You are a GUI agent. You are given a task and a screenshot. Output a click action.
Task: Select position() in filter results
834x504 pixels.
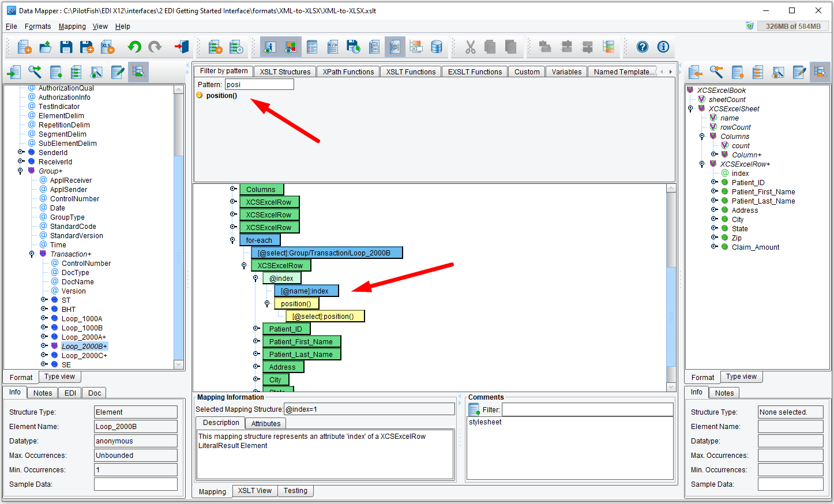[x=221, y=96]
